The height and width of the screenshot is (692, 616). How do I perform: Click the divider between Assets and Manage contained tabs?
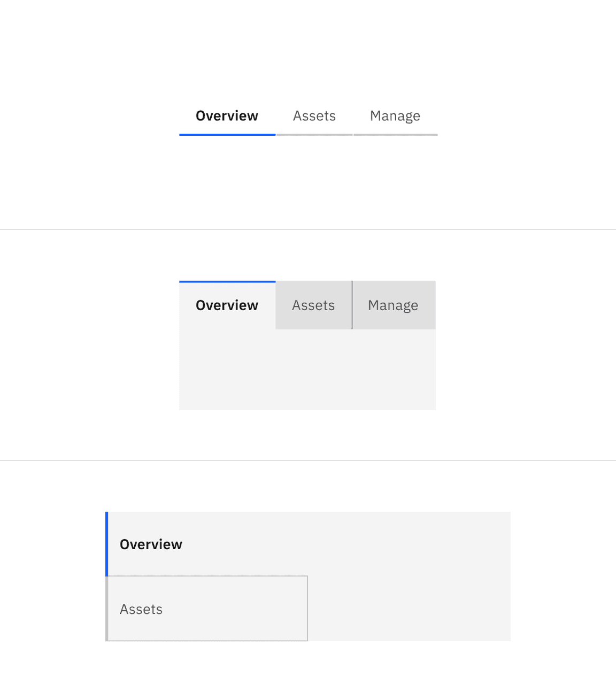352,305
